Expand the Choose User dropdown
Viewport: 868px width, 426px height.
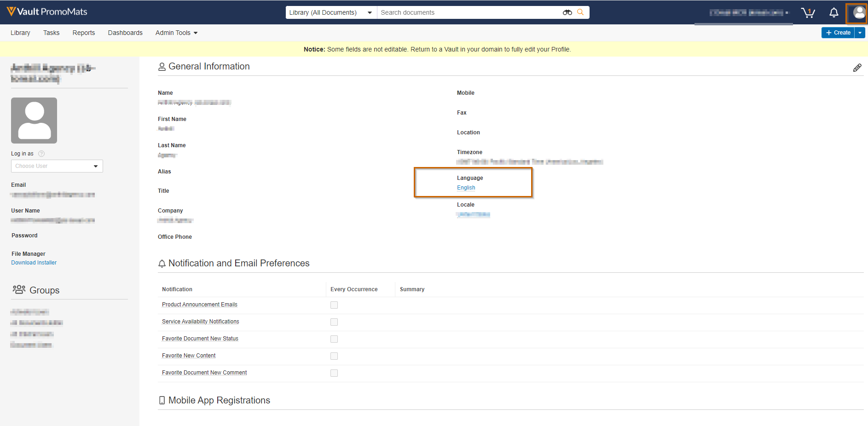point(57,166)
